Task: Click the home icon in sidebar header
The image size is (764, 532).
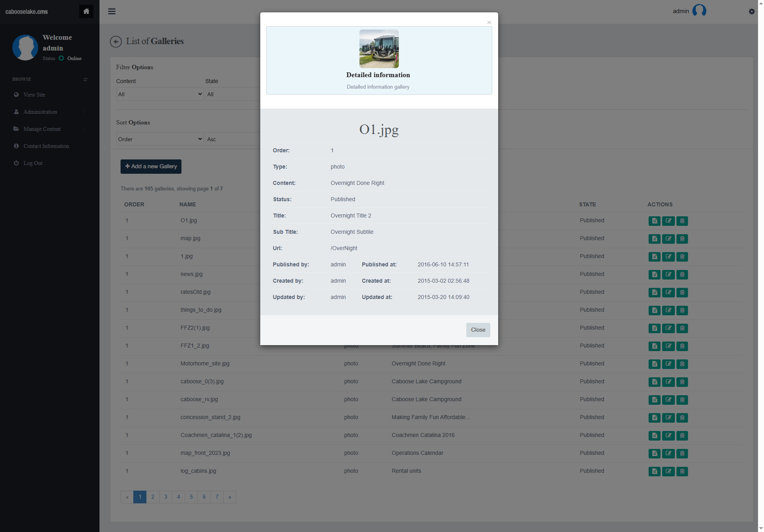Action: coord(86,12)
